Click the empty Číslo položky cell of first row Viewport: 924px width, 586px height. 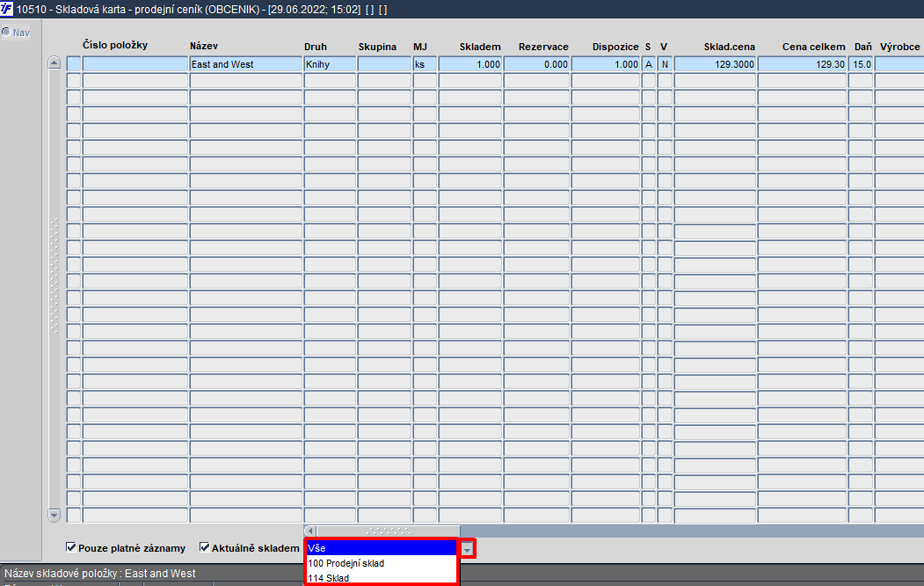click(x=135, y=64)
